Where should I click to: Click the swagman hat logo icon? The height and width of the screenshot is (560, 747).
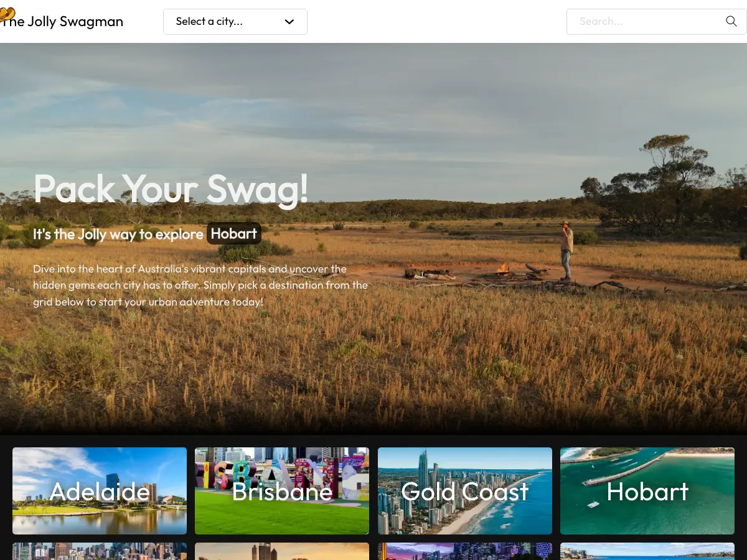(7, 13)
